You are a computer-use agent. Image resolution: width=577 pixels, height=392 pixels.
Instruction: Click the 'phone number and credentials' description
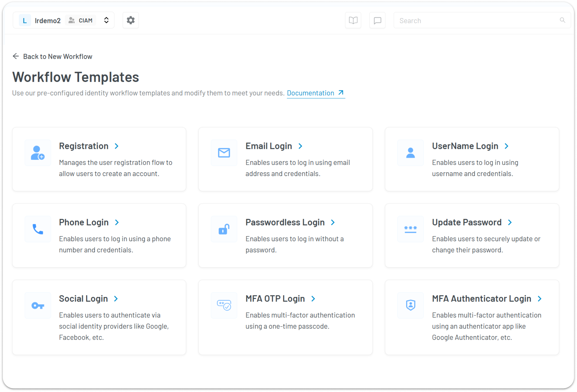[115, 244]
